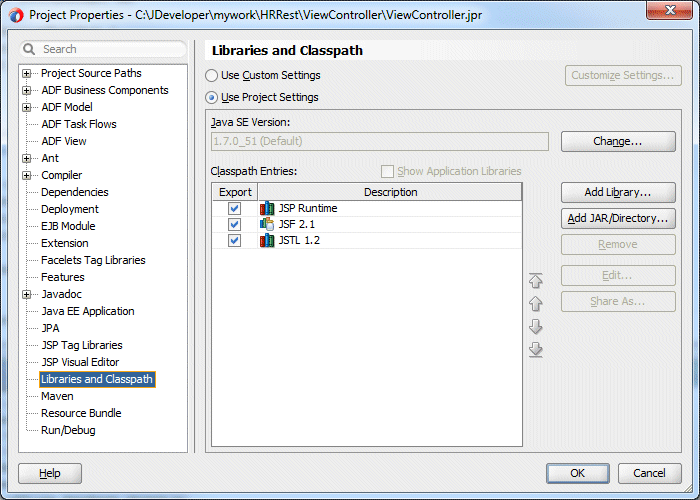Move entry to bottom arrow
Image resolution: width=700 pixels, height=500 pixels.
tap(536, 350)
